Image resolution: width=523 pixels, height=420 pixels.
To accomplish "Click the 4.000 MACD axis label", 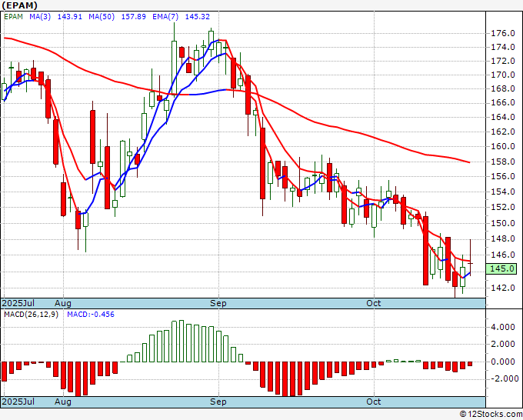I will pyautogui.click(x=503, y=327).
